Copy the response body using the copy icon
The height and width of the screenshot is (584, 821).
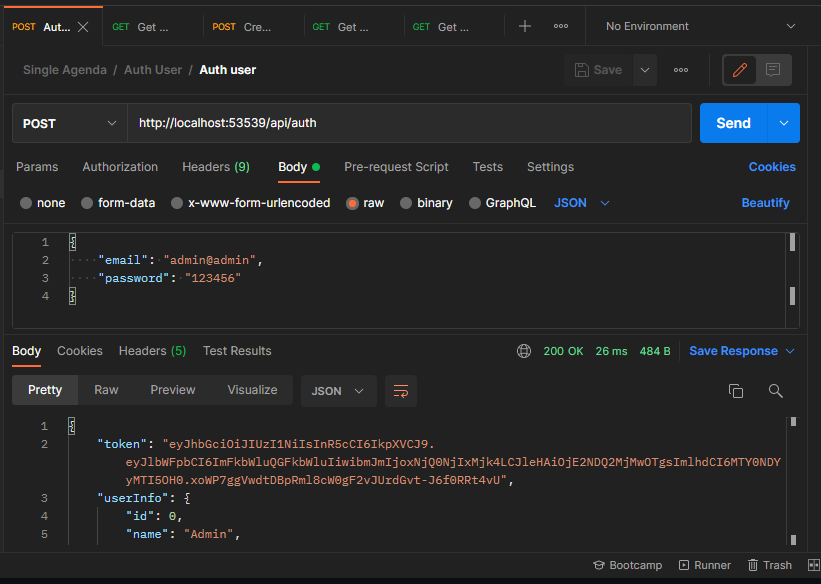tap(736, 391)
